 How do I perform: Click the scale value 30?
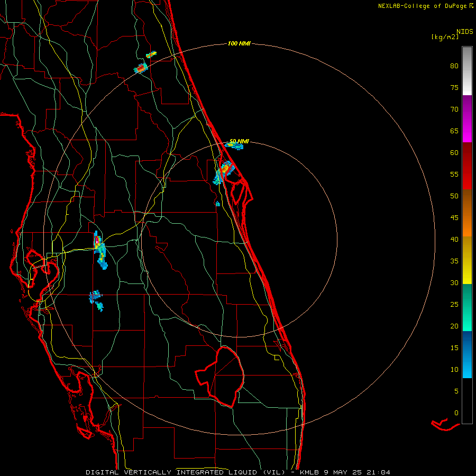[x=454, y=282]
